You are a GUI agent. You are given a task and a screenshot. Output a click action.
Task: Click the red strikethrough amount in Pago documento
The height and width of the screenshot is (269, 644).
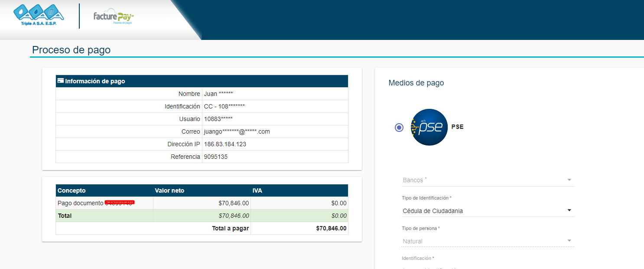[x=119, y=202]
